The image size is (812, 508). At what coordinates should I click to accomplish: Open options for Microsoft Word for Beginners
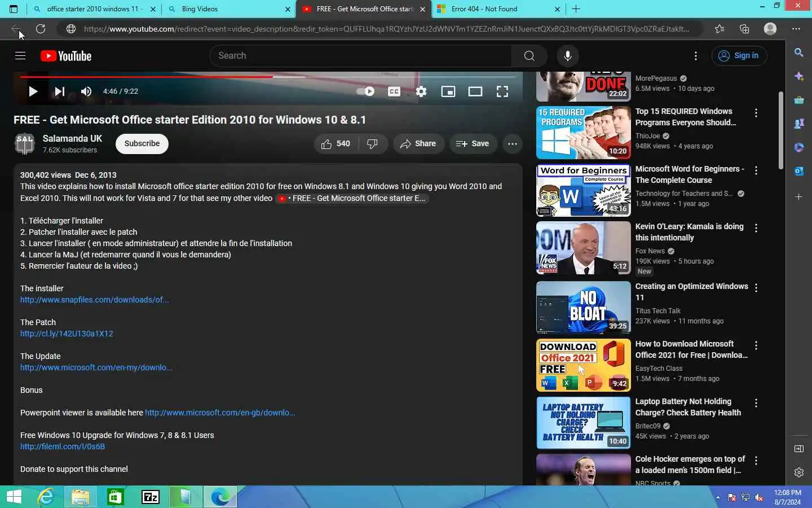coord(756,170)
